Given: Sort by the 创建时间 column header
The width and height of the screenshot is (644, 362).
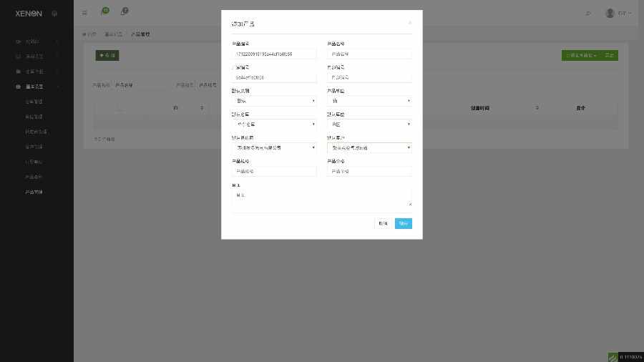Looking at the screenshot, I should pyautogui.click(x=479, y=108).
